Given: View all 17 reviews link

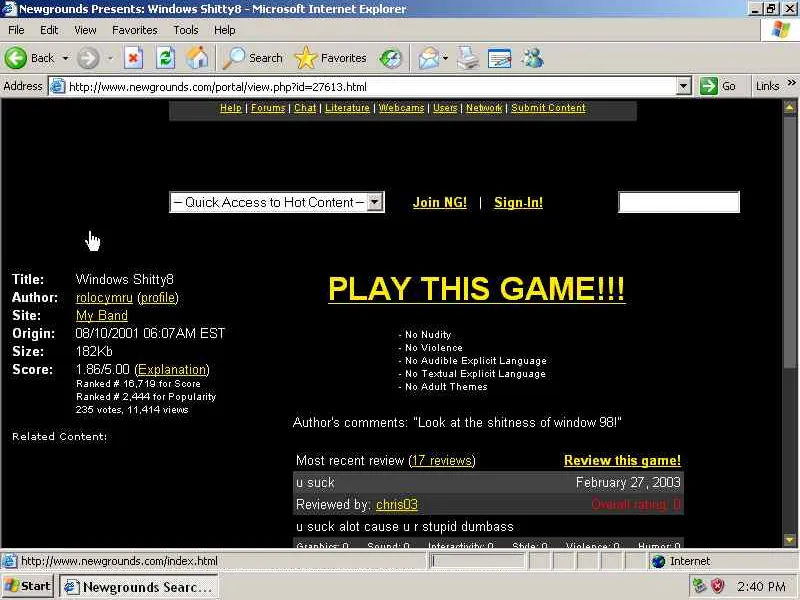Looking at the screenshot, I should pyautogui.click(x=442, y=460).
